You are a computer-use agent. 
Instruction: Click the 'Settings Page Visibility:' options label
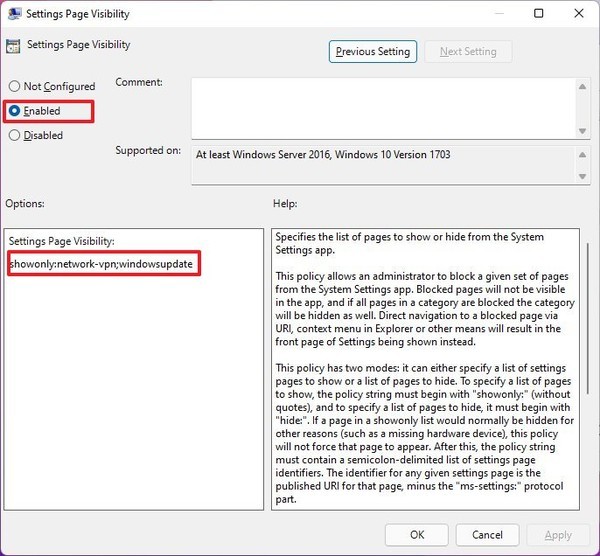[62, 241]
